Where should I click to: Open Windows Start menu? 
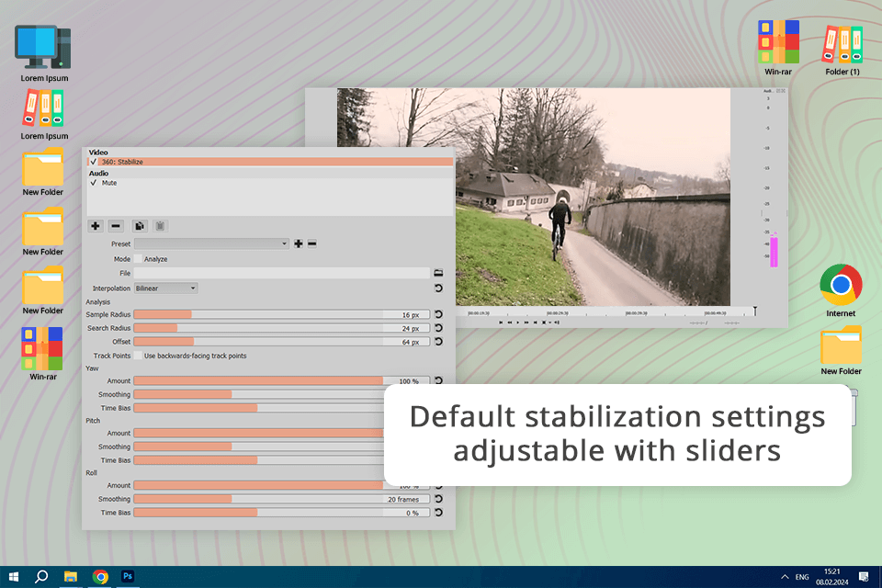coord(14,577)
